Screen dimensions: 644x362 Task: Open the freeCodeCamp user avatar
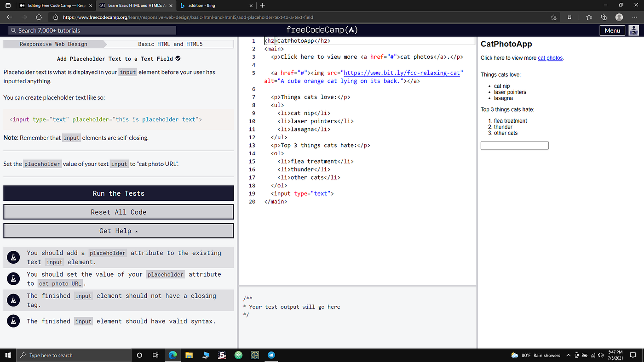tap(634, 30)
